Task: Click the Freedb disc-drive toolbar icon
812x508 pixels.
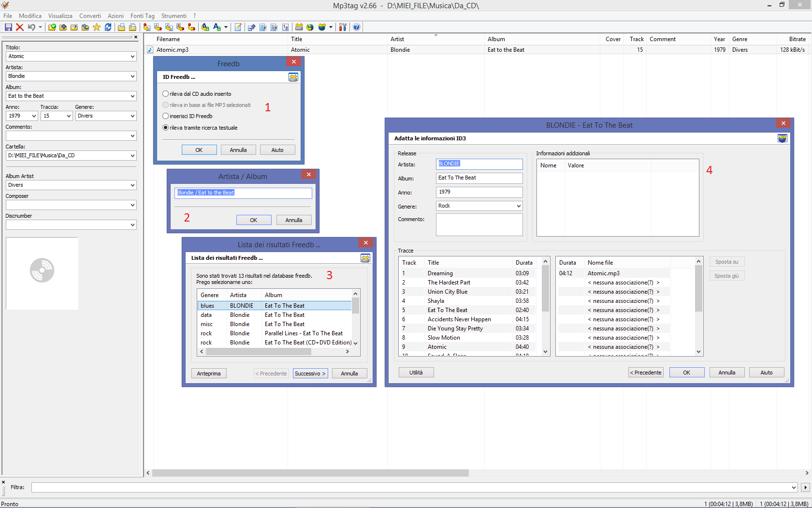Action: pos(299,27)
